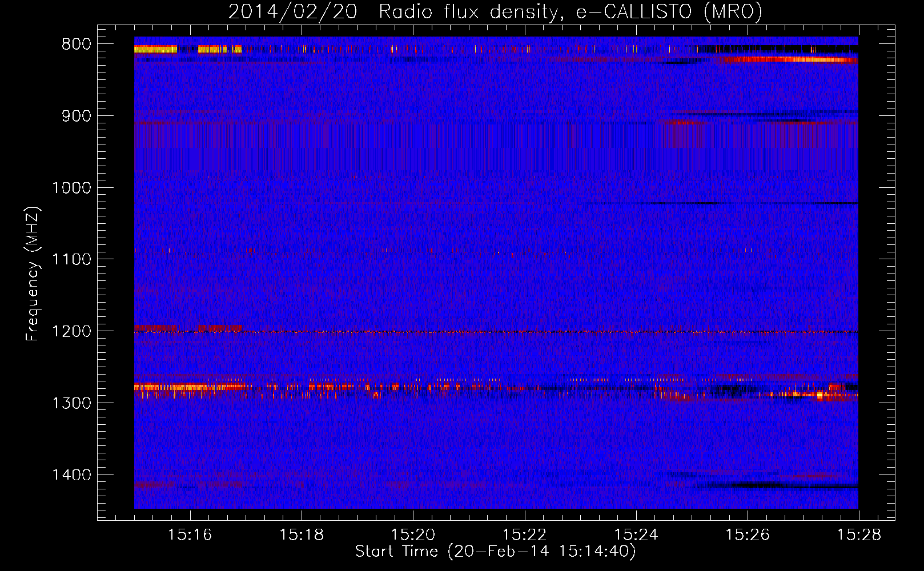924x571 pixels.
Task: Click the '15:24' time axis label
Action: pos(636,534)
